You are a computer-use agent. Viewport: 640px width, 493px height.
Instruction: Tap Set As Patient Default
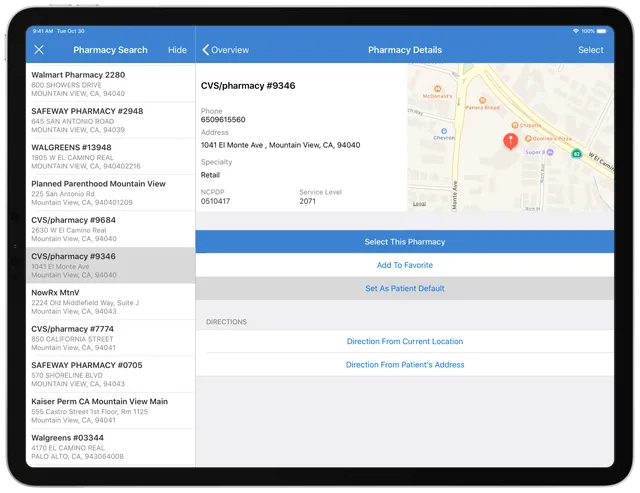(x=404, y=289)
